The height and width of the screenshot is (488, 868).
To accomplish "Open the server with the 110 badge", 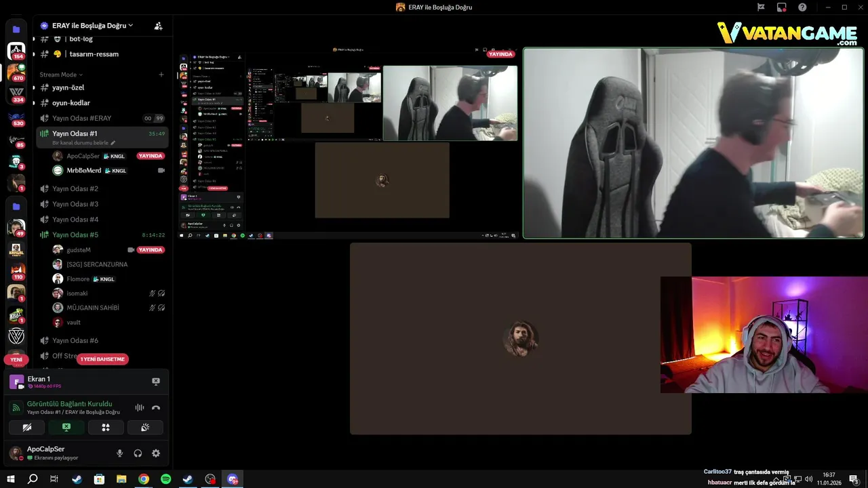I will [16, 270].
